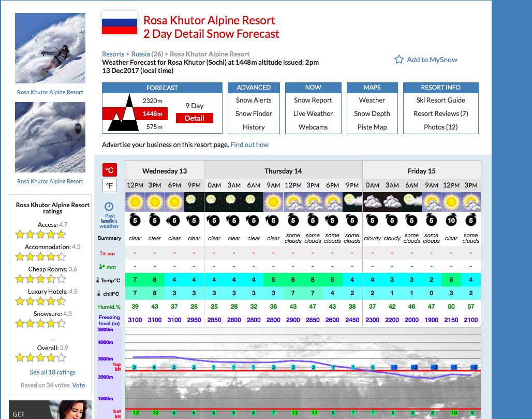Click the Overall star rating icons
Viewport: 532px width, 419px height.
(40, 357)
